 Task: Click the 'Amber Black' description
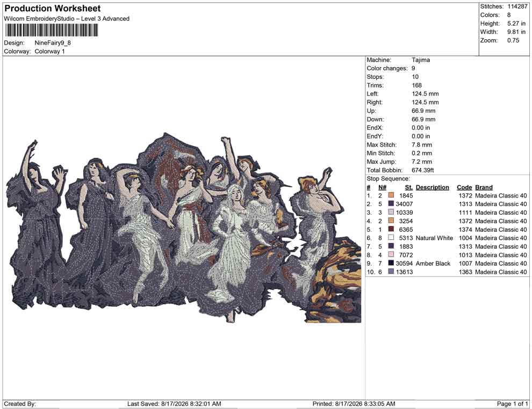[433, 264]
